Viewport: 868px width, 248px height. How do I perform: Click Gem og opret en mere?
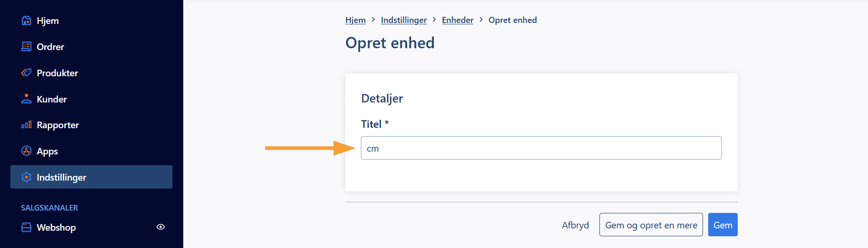[x=651, y=225]
